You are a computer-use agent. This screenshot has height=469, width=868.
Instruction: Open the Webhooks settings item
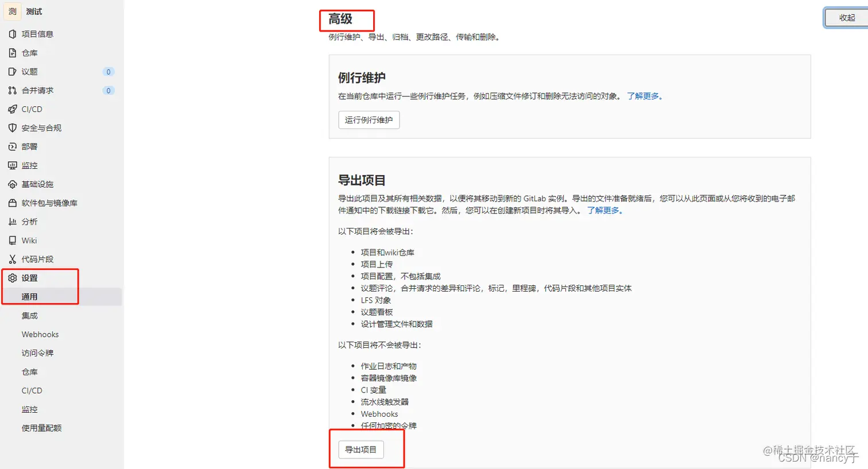click(40, 334)
